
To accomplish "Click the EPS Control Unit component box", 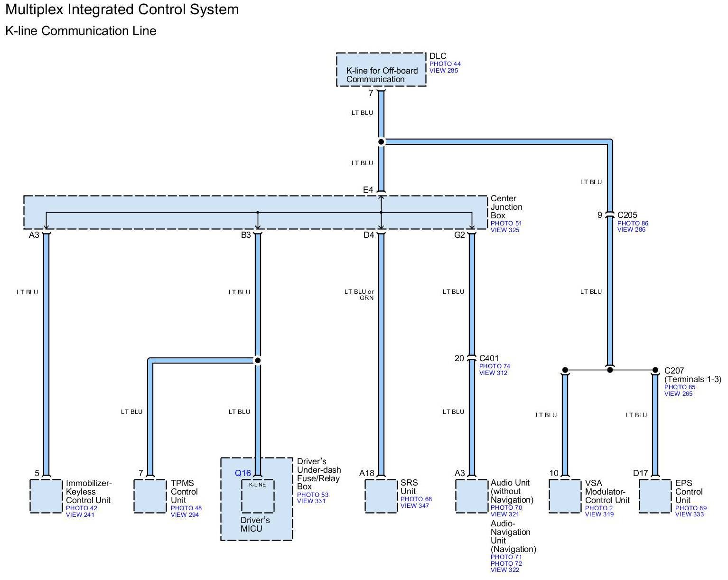I will click(655, 496).
